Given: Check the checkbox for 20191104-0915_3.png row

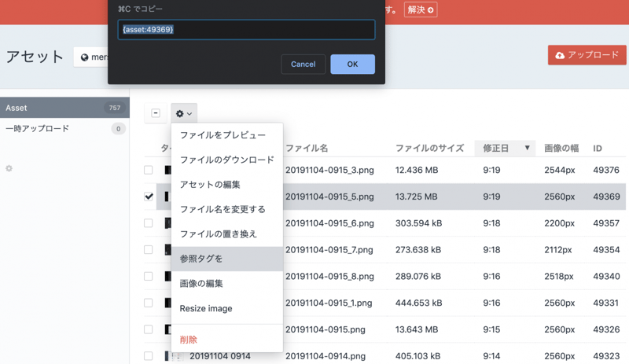Looking at the screenshot, I should pos(149,170).
